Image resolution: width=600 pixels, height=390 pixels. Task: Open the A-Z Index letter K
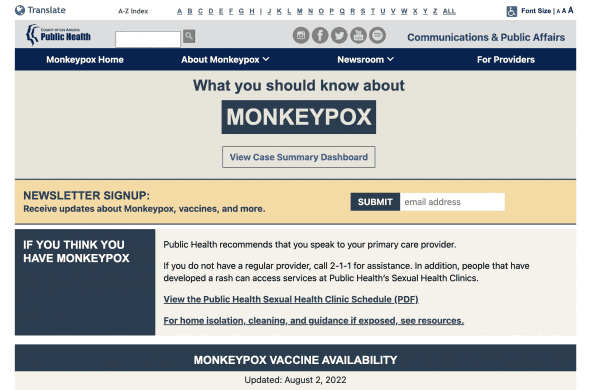tap(279, 11)
